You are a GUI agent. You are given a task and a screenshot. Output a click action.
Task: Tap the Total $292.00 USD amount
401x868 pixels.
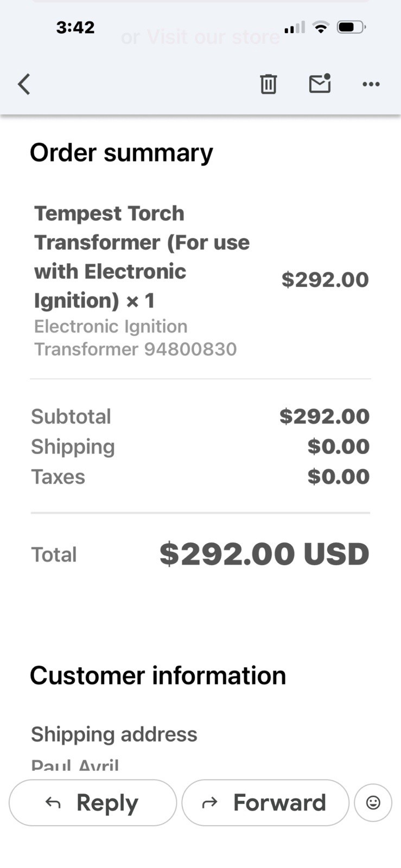264,554
